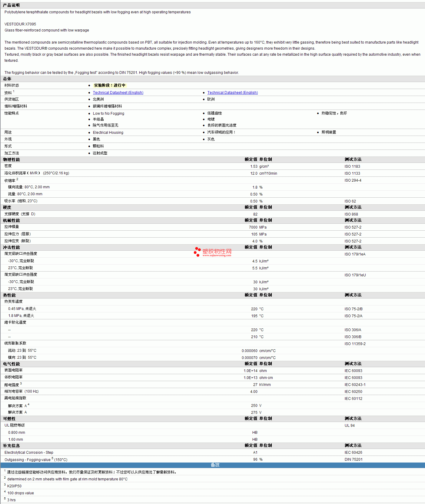Click the '100 drops value' footnote

click(21, 493)
